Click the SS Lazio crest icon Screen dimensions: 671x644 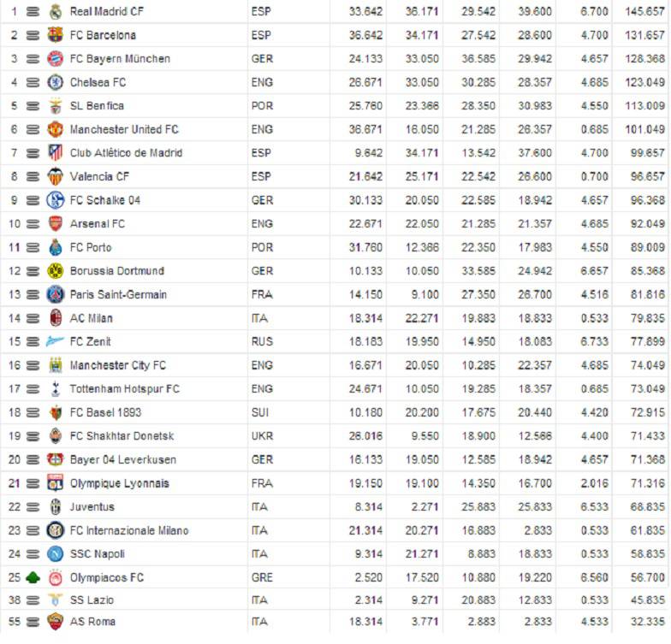[56, 600]
